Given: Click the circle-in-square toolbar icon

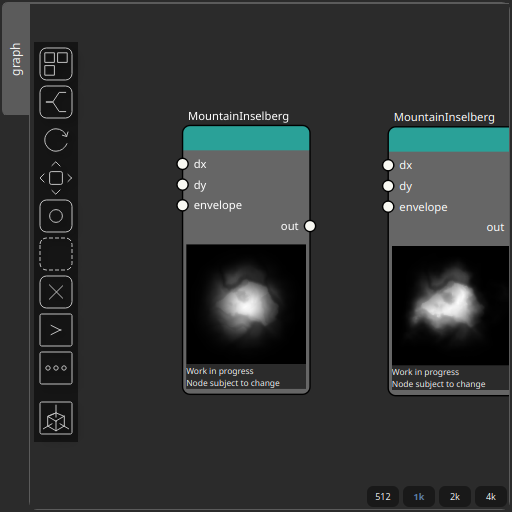Looking at the screenshot, I should 56,216.
